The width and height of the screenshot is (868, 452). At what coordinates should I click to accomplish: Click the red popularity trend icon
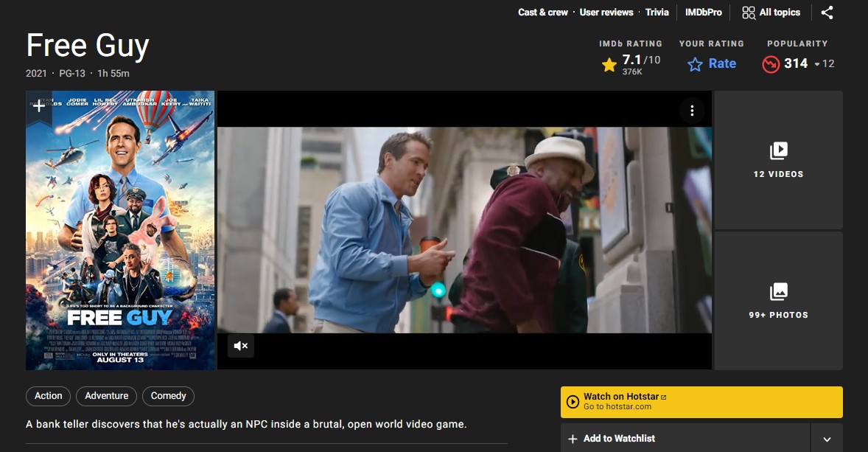coord(771,64)
